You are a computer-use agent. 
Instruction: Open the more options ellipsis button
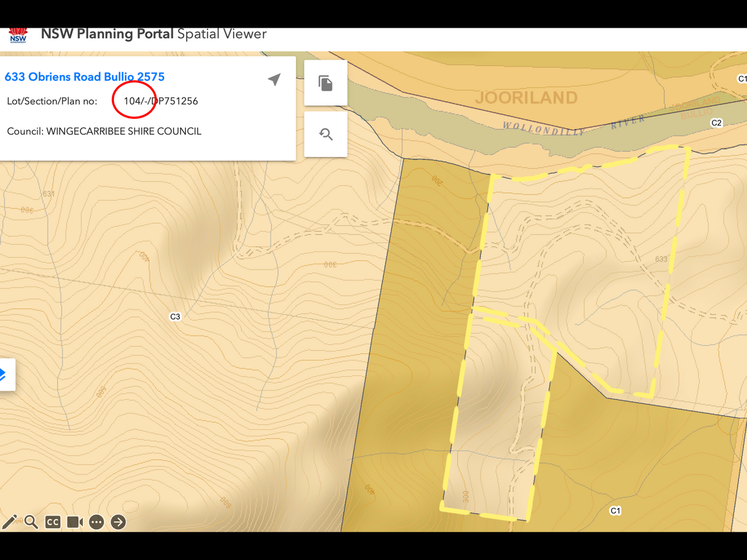(x=97, y=522)
